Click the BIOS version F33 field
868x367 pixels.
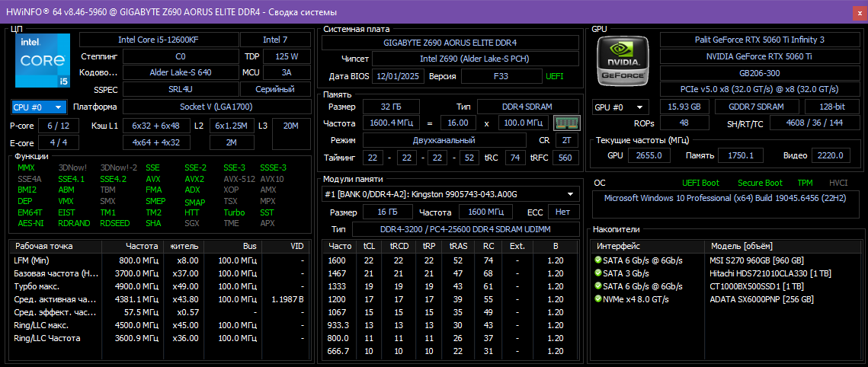pos(501,76)
